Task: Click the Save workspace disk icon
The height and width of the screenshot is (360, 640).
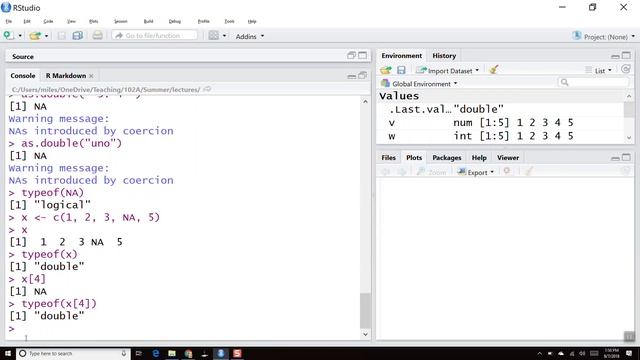Action: 401,70
